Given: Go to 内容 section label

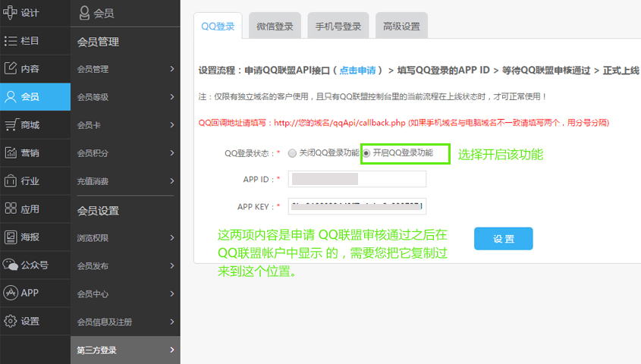Looking at the screenshot, I should 30,69.
